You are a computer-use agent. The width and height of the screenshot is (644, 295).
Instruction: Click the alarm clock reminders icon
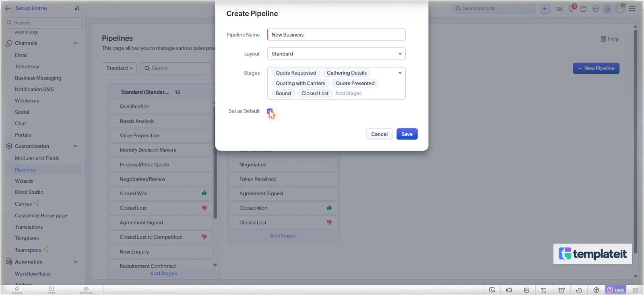tap(561, 290)
